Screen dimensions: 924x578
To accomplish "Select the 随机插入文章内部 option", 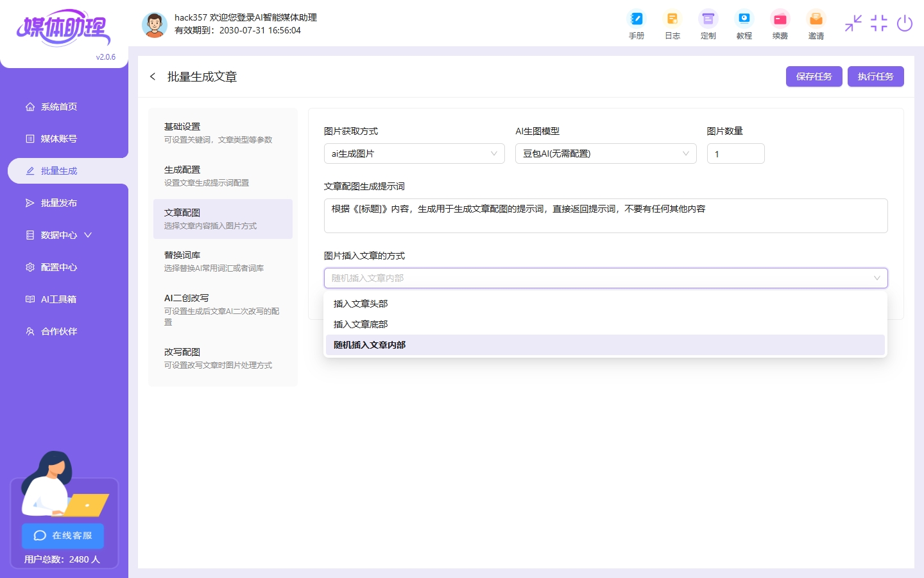I will coord(370,345).
